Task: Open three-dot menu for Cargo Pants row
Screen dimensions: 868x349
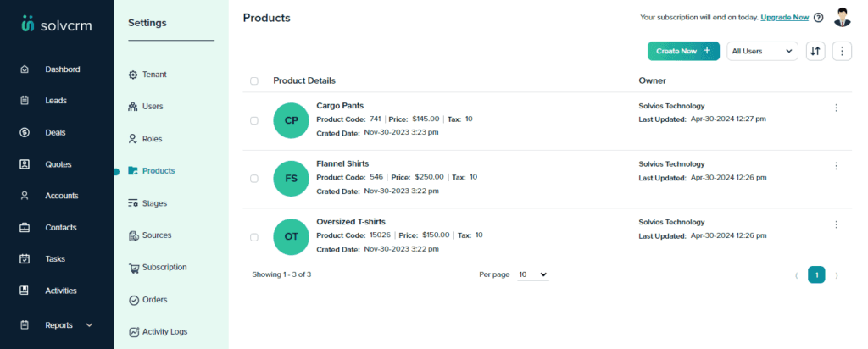Action: (837, 108)
